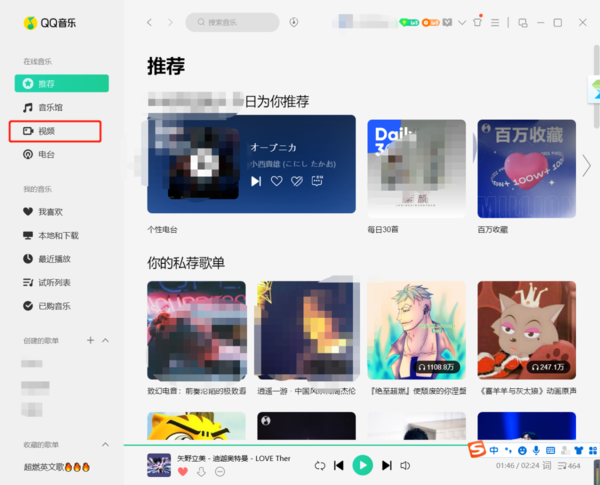Open now-playing album cover in player bar
The image size is (600, 485).
pyautogui.click(x=159, y=465)
